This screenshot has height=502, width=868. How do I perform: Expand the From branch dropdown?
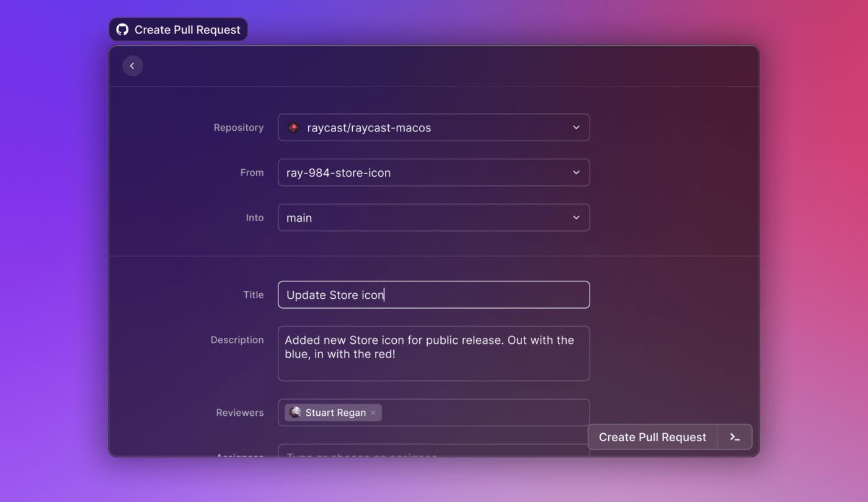tap(434, 173)
